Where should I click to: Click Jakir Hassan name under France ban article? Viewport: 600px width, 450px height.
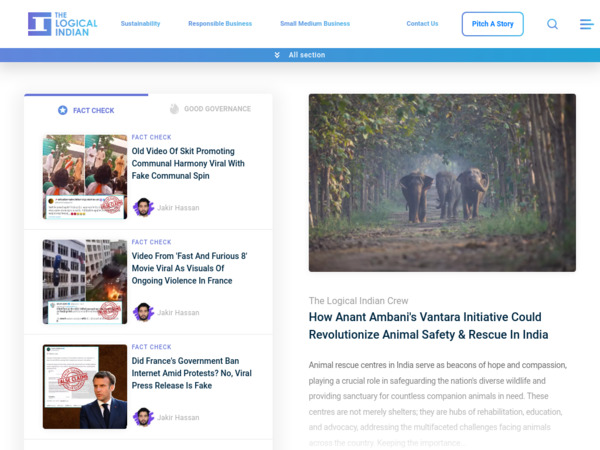coord(178,417)
